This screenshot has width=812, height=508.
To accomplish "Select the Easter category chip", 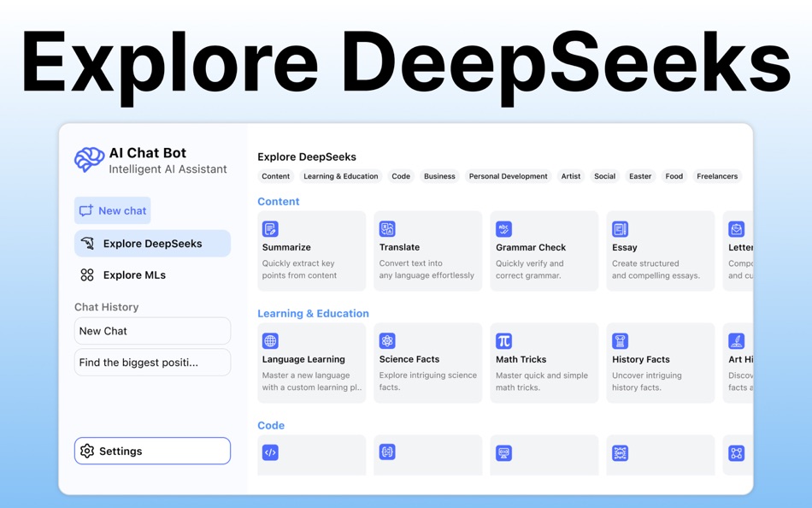I will tap(640, 176).
